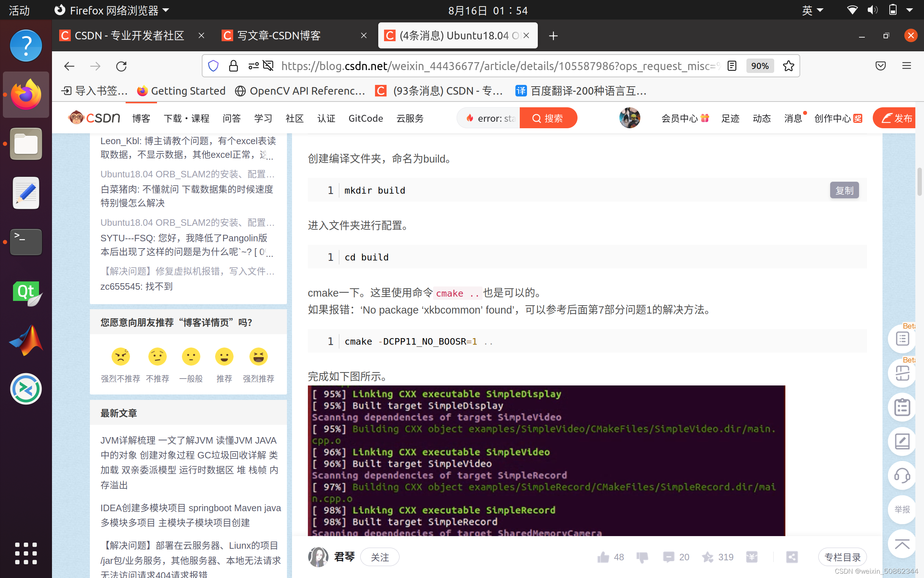The width and height of the screenshot is (924, 578).
Task: Like the article with thumbs up
Action: (x=603, y=557)
